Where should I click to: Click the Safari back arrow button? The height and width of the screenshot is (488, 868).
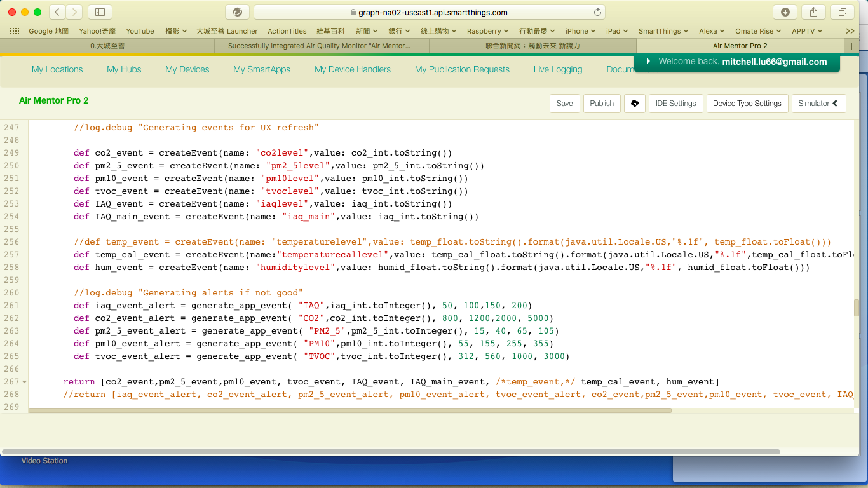pyautogui.click(x=57, y=12)
